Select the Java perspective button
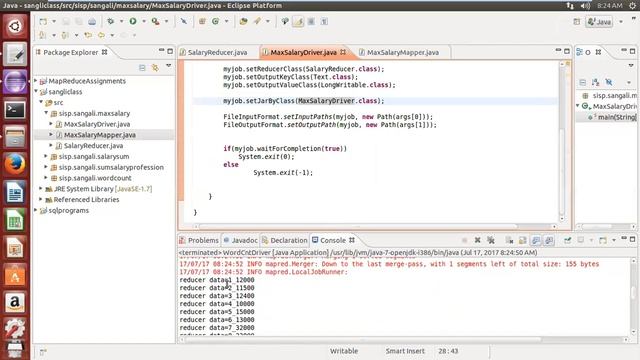 tap(599, 22)
